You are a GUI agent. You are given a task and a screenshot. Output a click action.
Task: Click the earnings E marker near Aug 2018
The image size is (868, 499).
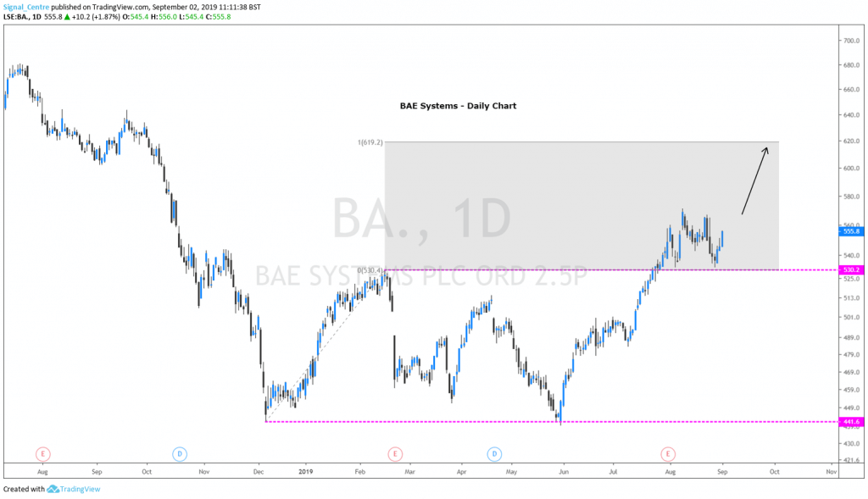pyautogui.click(x=42, y=454)
